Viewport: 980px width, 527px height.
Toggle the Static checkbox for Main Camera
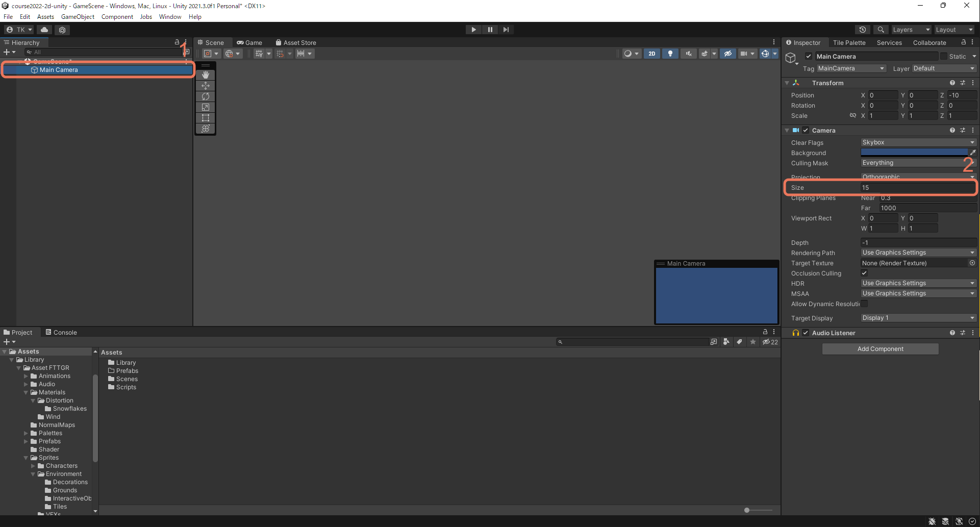click(944, 56)
